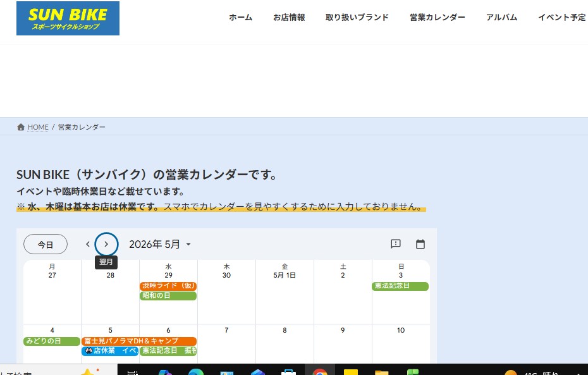Click the home icon in breadcrumb

[x=21, y=127]
